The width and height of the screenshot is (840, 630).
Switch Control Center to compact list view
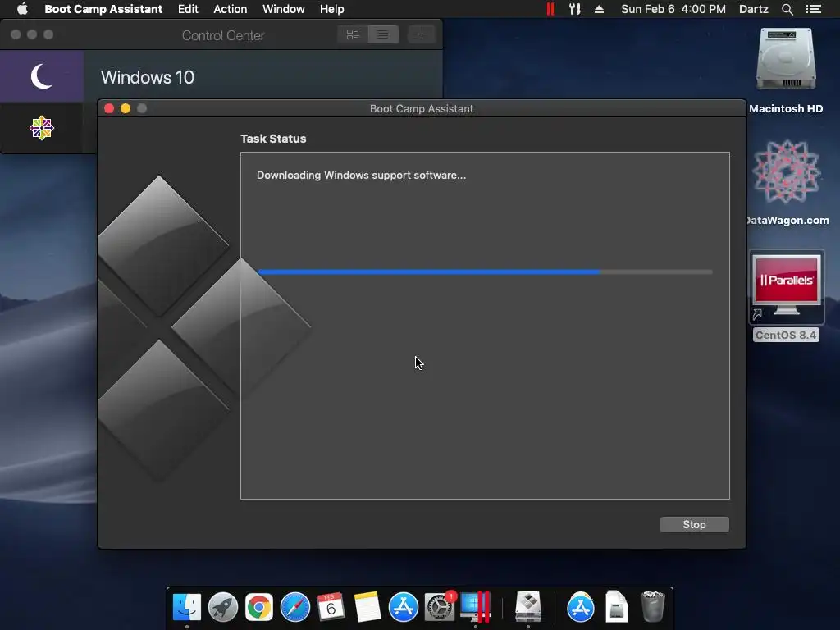(x=382, y=34)
